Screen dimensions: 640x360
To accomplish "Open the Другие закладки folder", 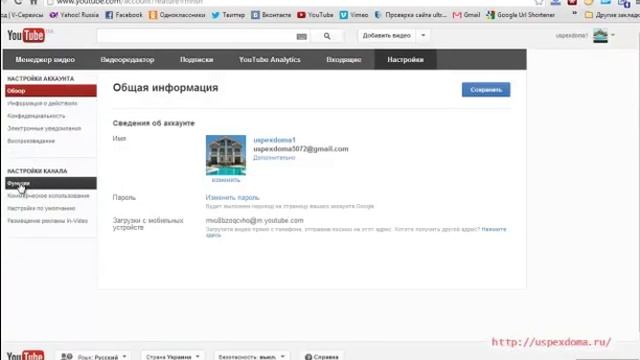I will click(x=612, y=15).
